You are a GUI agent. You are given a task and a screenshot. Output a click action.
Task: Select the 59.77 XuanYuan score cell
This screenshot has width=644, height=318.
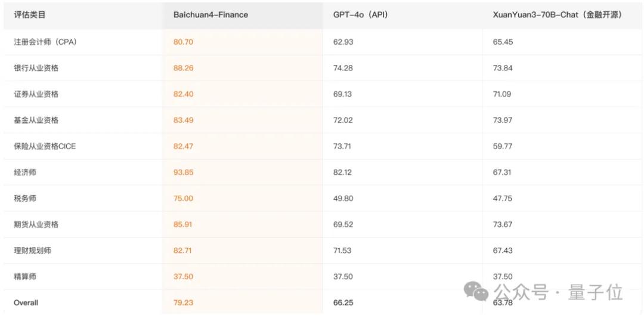[x=503, y=146]
